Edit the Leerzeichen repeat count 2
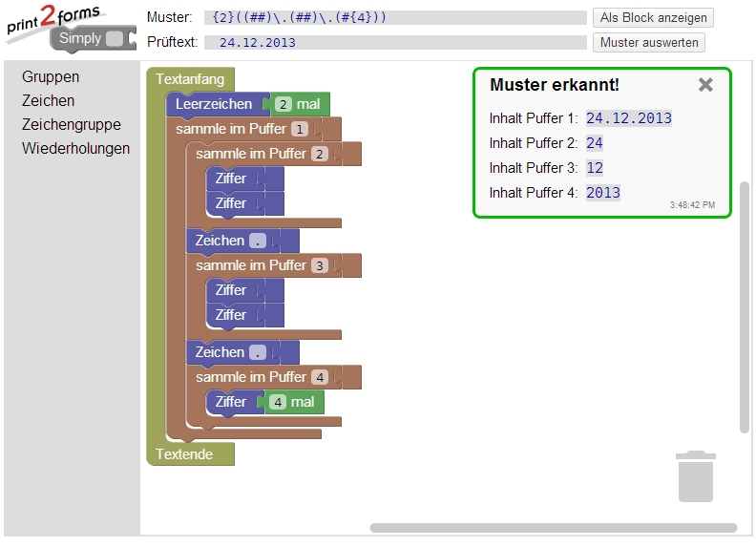756x547 pixels. pyautogui.click(x=283, y=105)
